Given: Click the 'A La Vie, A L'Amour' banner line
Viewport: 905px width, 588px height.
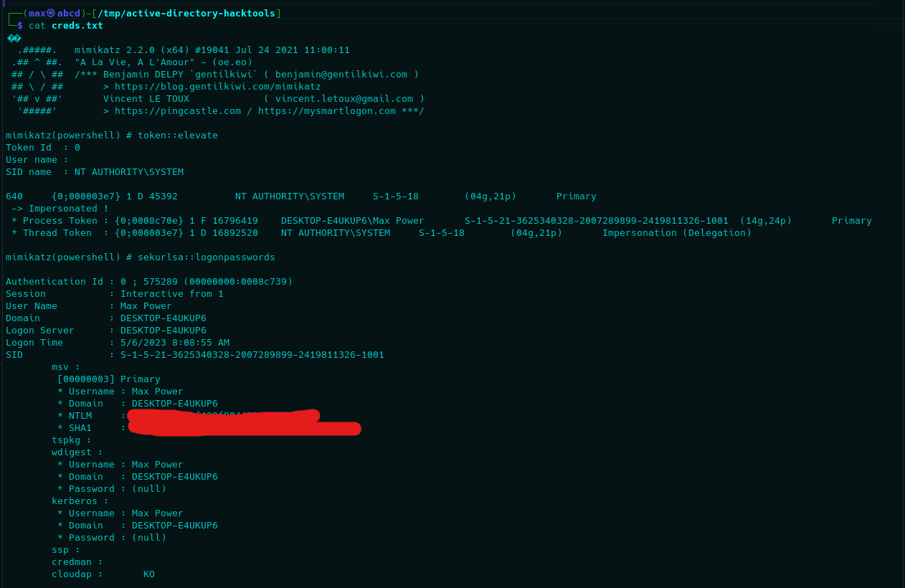Looking at the screenshot, I should 164,62.
